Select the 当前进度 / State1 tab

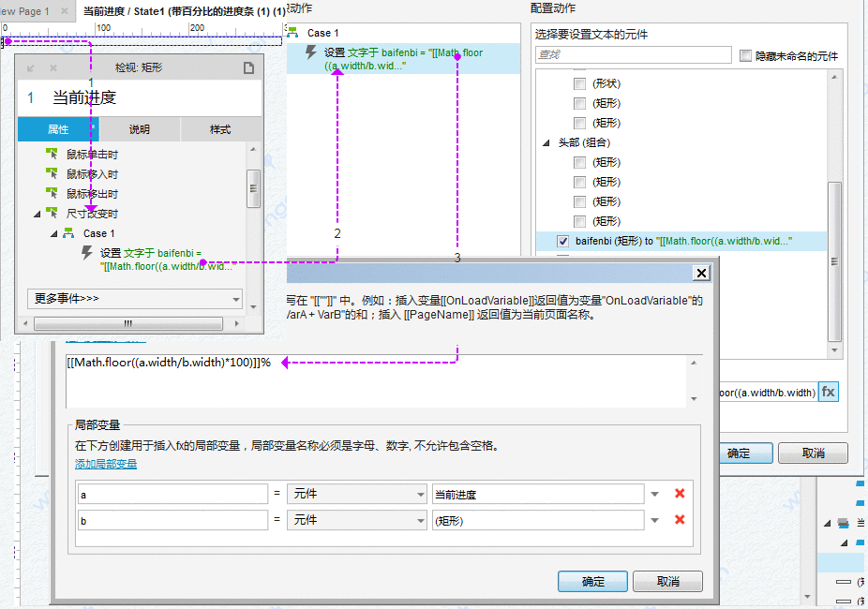click(x=185, y=11)
